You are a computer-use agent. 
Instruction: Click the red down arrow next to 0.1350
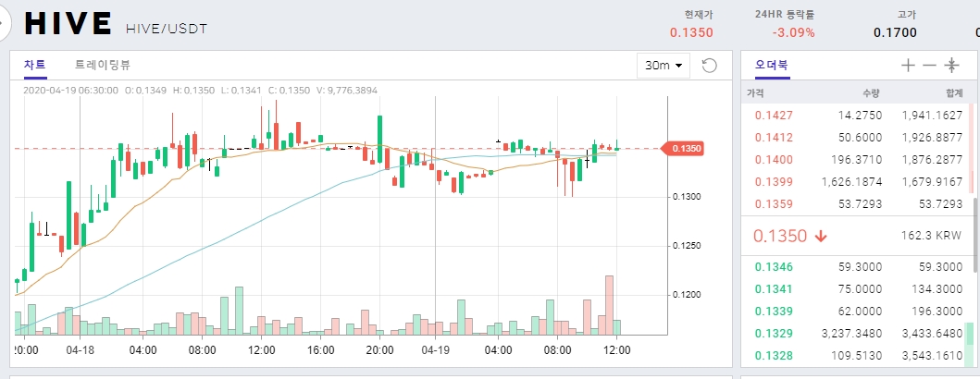click(x=820, y=237)
